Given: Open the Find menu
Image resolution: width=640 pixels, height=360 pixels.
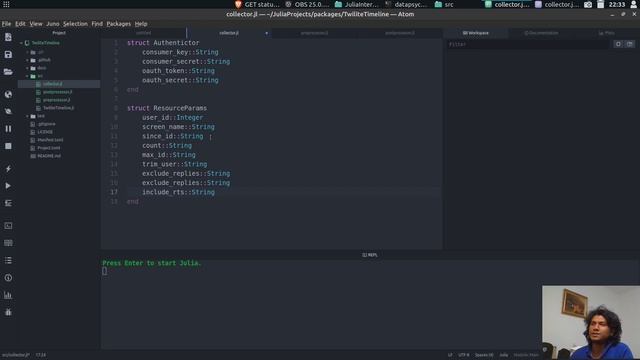Looking at the screenshot, I should [x=97, y=24].
